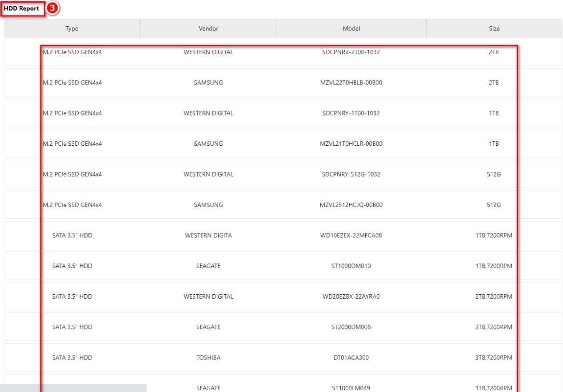The height and width of the screenshot is (392, 563).
Task: Select model DT01ACA300
Action: [x=351, y=358]
